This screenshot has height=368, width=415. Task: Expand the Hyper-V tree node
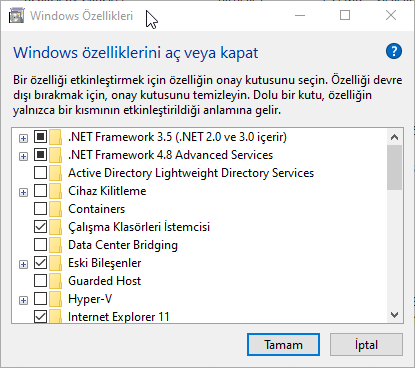[23, 300]
